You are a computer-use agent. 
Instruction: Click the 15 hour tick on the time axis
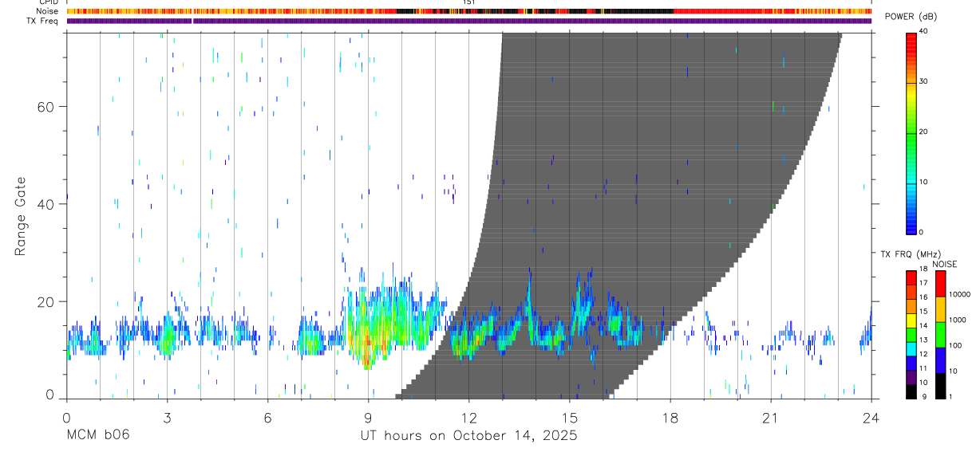(570, 418)
